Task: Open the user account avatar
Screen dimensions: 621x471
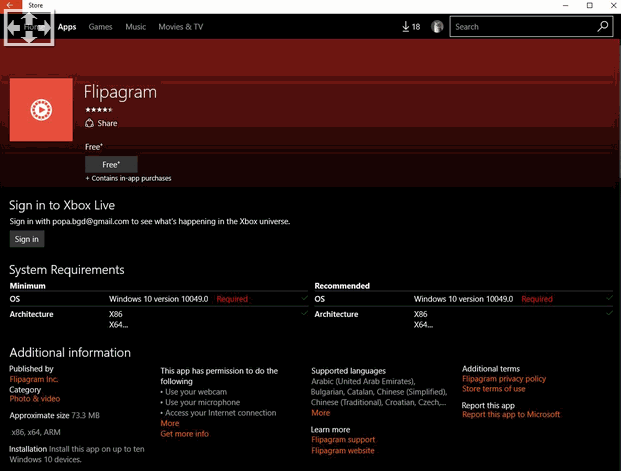Action: pyautogui.click(x=437, y=27)
